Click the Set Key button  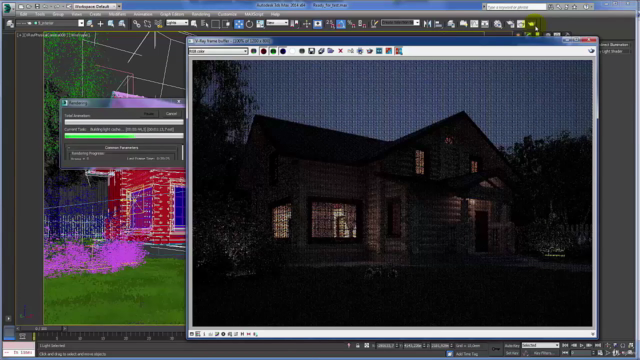coord(512,353)
